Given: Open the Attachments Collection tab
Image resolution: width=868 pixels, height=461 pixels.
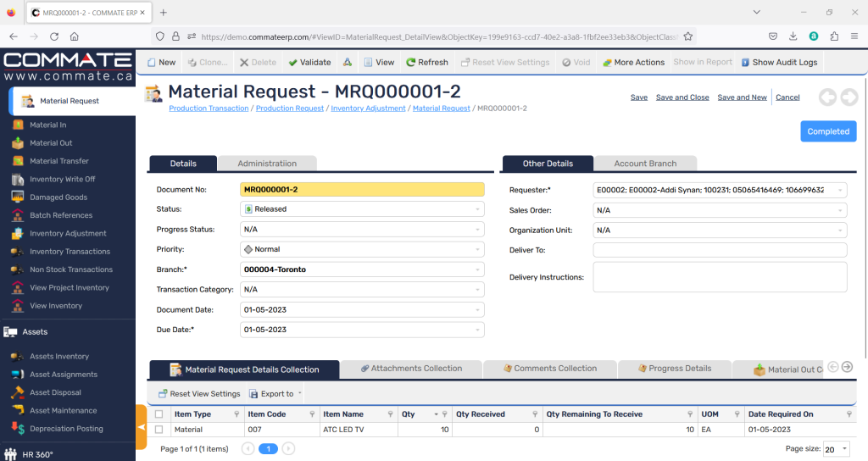Looking at the screenshot, I should point(410,369).
